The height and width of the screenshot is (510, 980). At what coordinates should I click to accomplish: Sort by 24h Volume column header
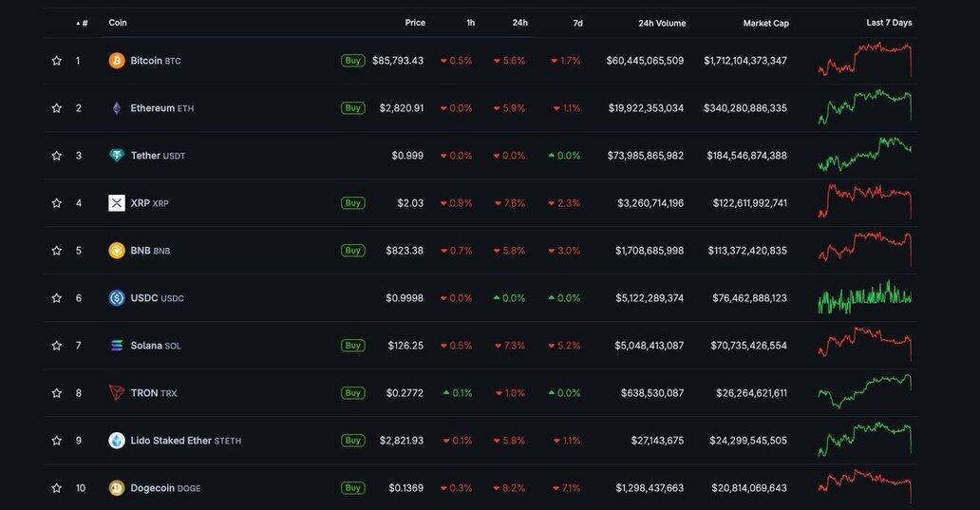click(662, 23)
